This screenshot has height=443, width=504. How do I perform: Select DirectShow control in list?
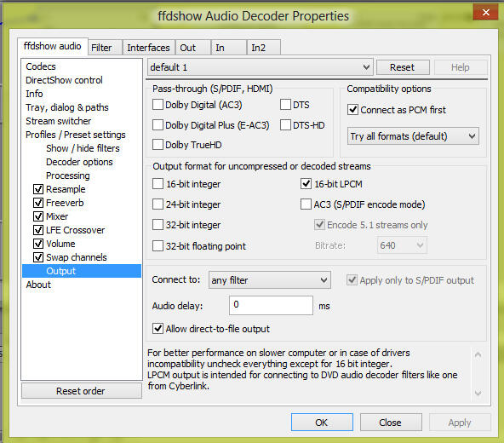(65, 80)
